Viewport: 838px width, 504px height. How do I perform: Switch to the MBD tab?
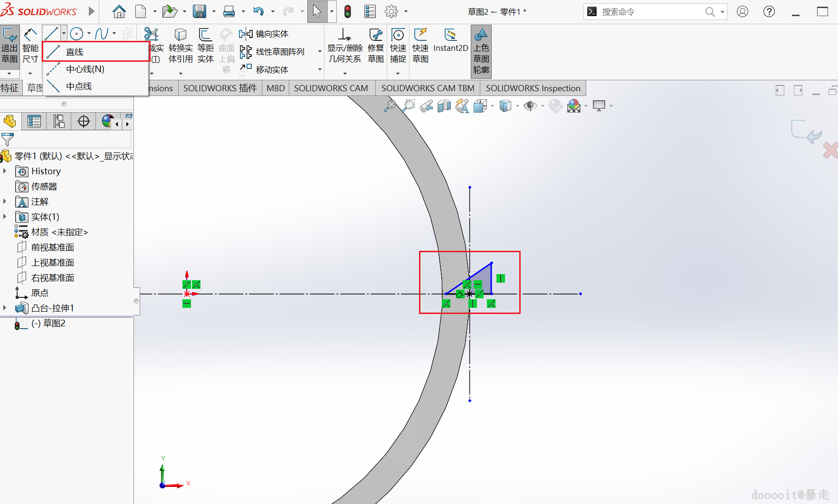tap(276, 88)
